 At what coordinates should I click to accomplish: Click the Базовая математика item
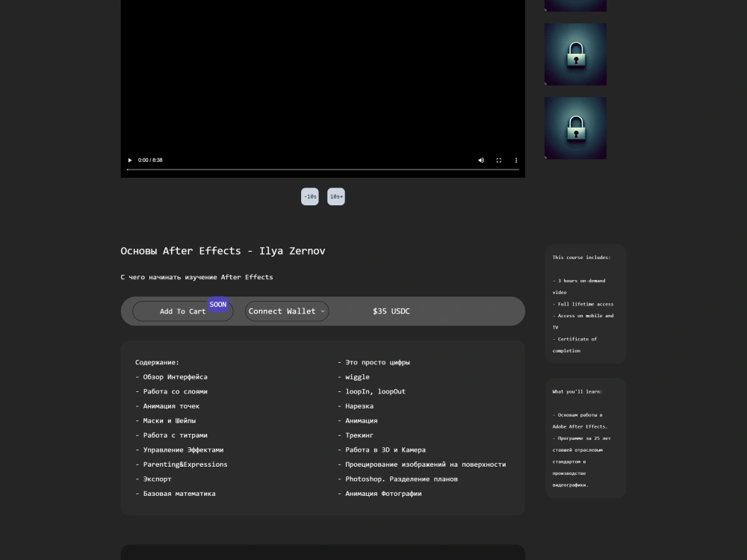coord(176,494)
